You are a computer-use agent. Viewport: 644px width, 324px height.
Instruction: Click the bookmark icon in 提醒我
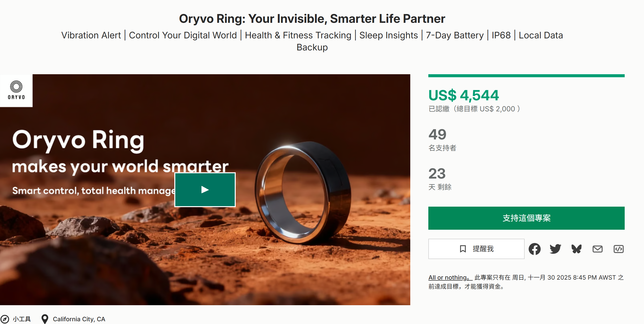463,249
